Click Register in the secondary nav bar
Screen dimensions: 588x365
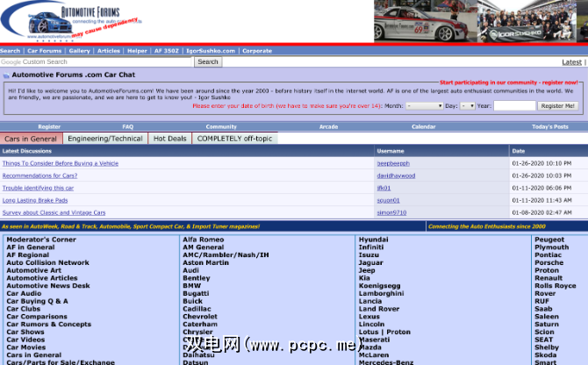click(49, 126)
